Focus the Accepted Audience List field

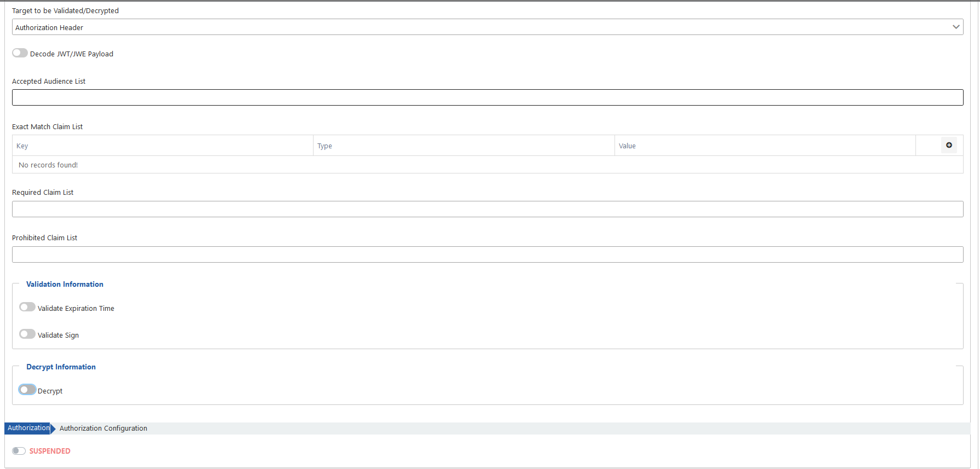point(488,97)
